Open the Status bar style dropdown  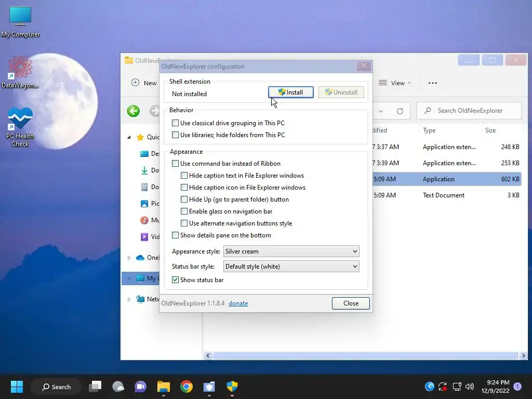[291, 267]
